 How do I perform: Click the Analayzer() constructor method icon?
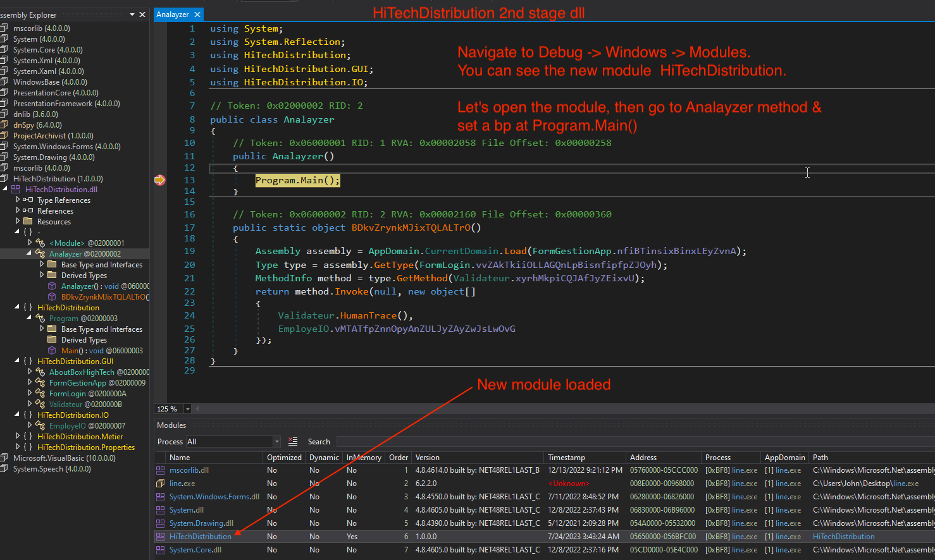[x=53, y=286]
